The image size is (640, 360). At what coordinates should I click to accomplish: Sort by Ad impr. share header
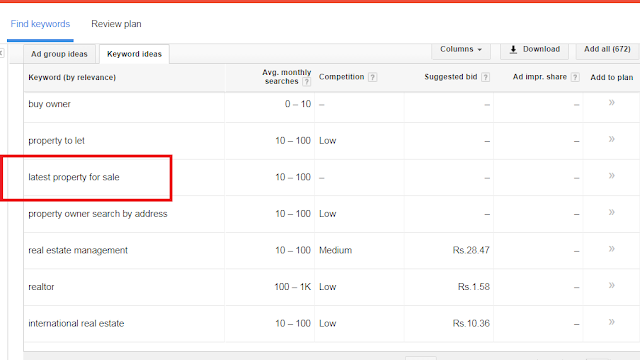pos(540,77)
